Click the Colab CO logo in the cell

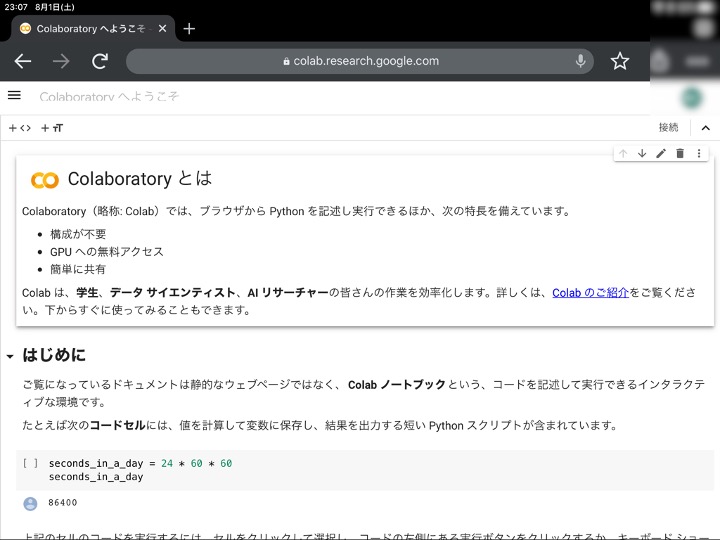point(45,180)
